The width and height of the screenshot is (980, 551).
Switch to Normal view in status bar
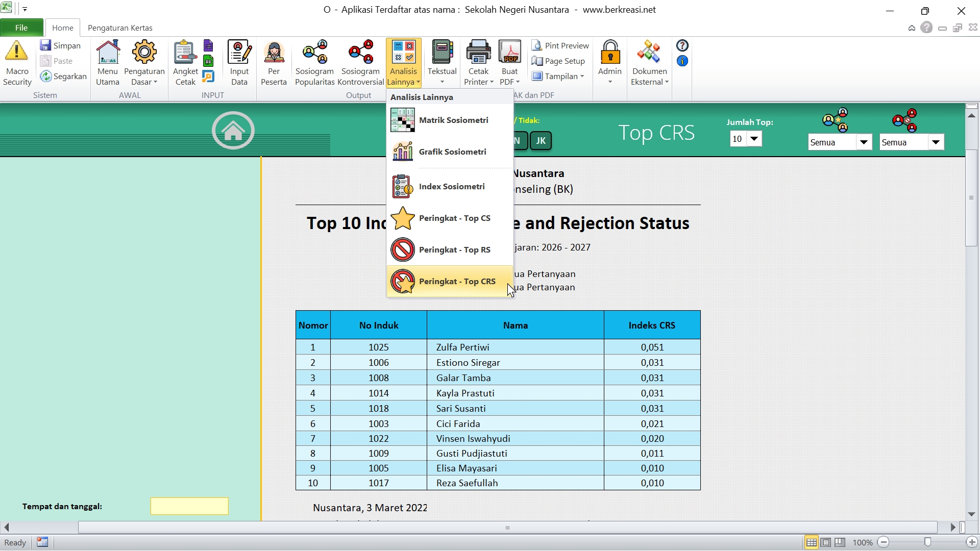click(811, 542)
